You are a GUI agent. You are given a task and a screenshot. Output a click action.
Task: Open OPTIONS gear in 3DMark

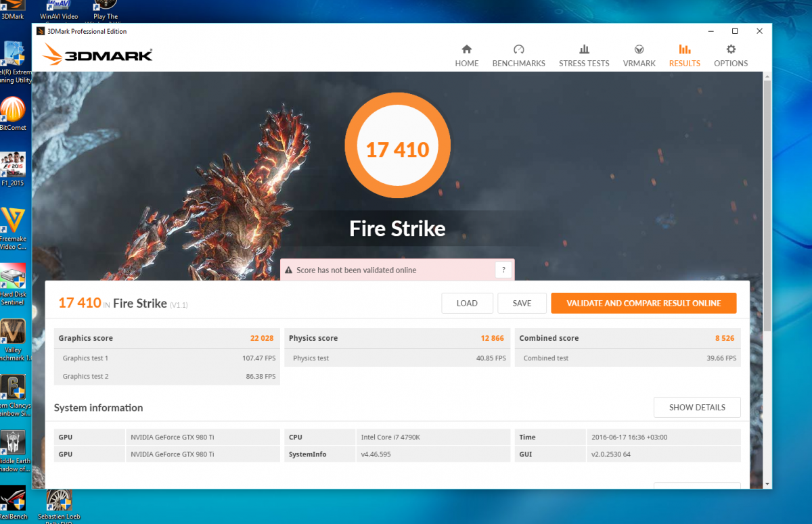(731, 55)
